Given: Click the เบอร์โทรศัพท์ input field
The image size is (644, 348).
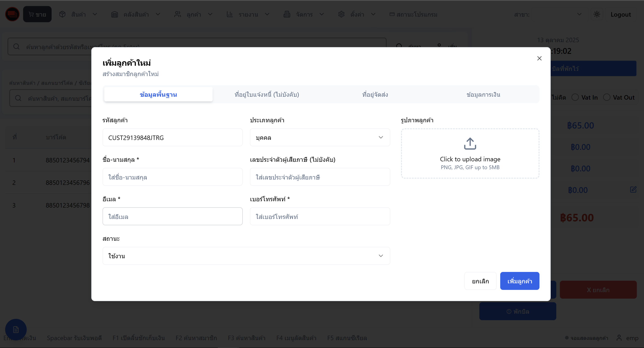Looking at the screenshot, I should click(320, 217).
